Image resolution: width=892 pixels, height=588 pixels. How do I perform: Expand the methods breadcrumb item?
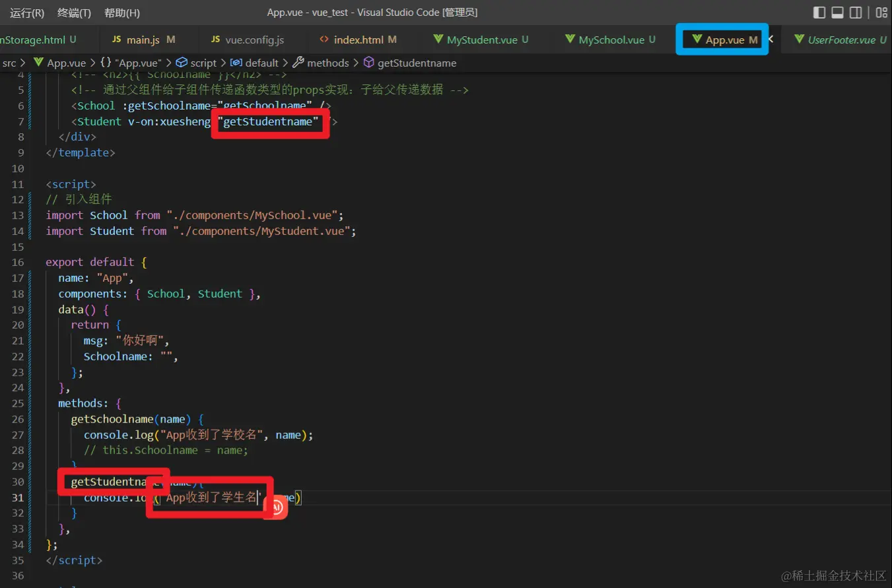tap(321, 63)
